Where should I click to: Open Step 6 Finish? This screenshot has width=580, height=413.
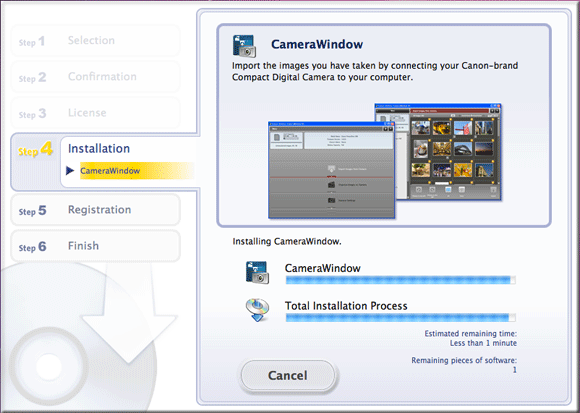coord(95,246)
